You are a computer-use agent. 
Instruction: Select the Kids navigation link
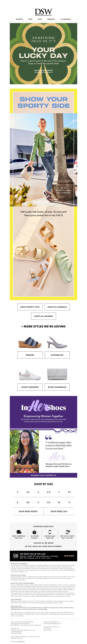[x=40, y=19]
